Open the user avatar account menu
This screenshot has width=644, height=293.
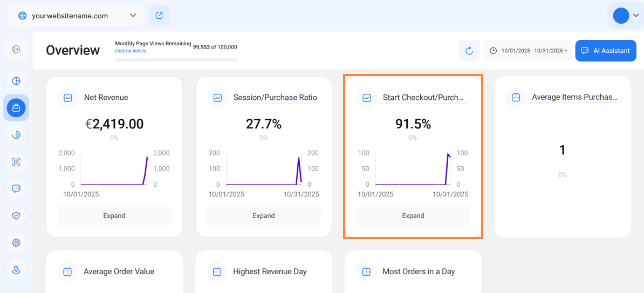625,16
